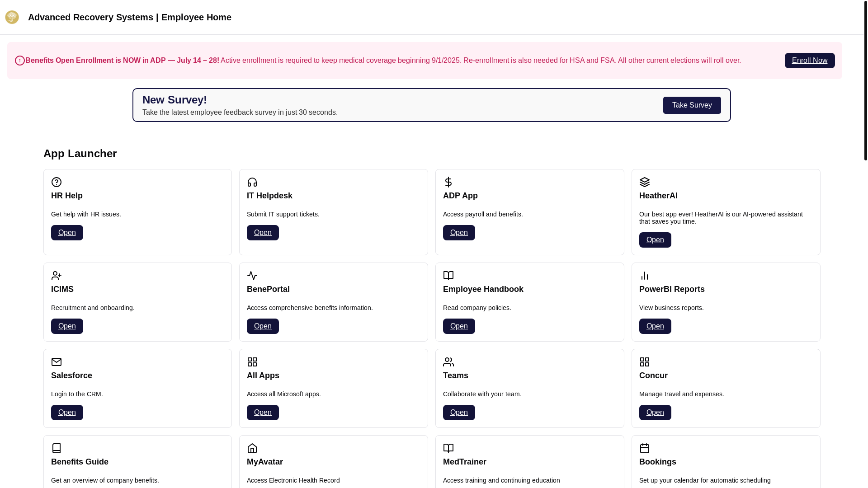The image size is (868, 488).
Task: Click the Bookings calendar icon
Action: click(645, 448)
